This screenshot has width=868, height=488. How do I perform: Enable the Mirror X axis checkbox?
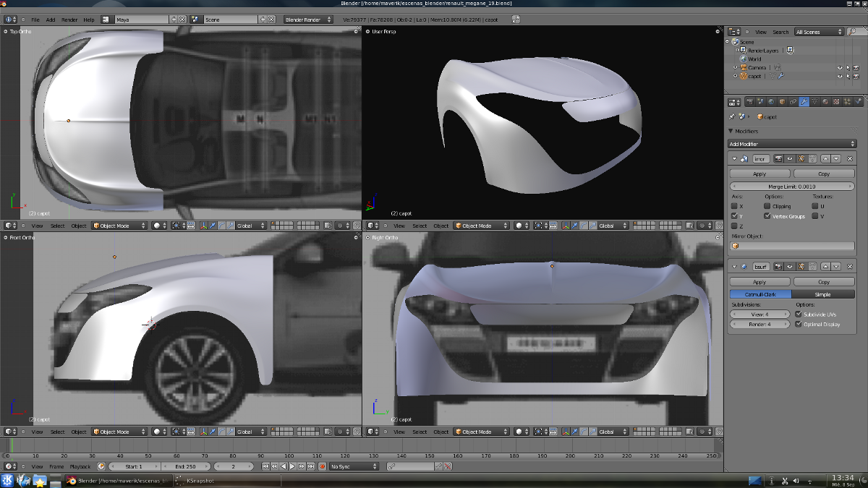tap(734, 206)
